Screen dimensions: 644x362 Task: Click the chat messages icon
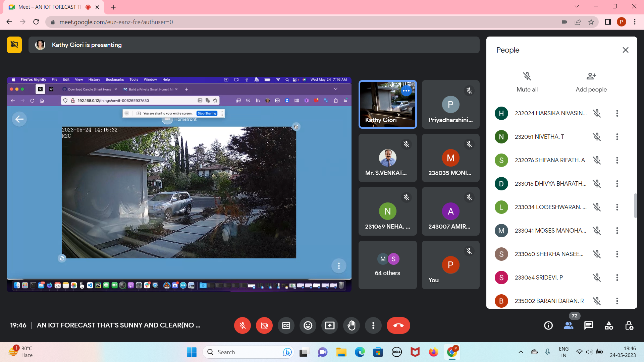point(589,326)
